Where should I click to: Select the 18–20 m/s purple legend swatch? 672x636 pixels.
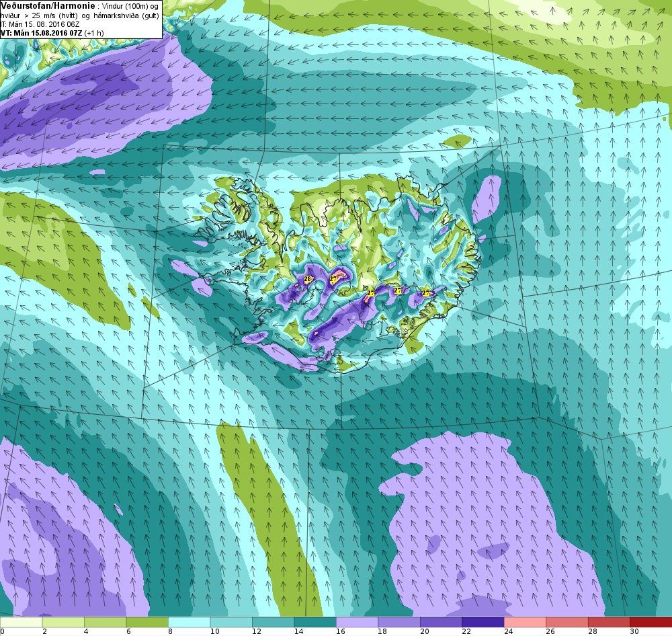[x=399, y=622]
